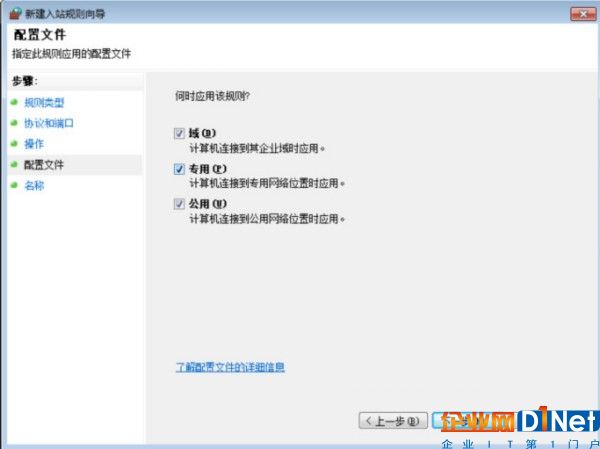Go to the 协议和端口 step
This screenshot has height=449, width=600.
coord(49,123)
